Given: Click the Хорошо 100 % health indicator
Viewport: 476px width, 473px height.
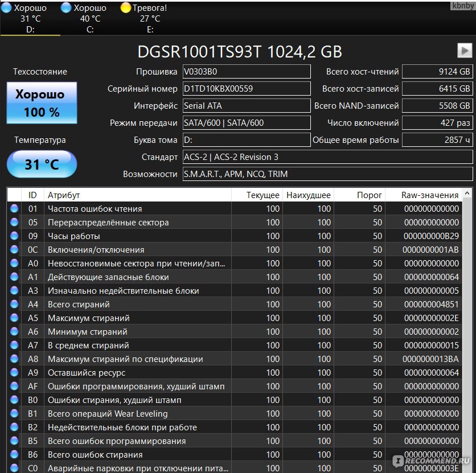Looking at the screenshot, I should 41,103.
